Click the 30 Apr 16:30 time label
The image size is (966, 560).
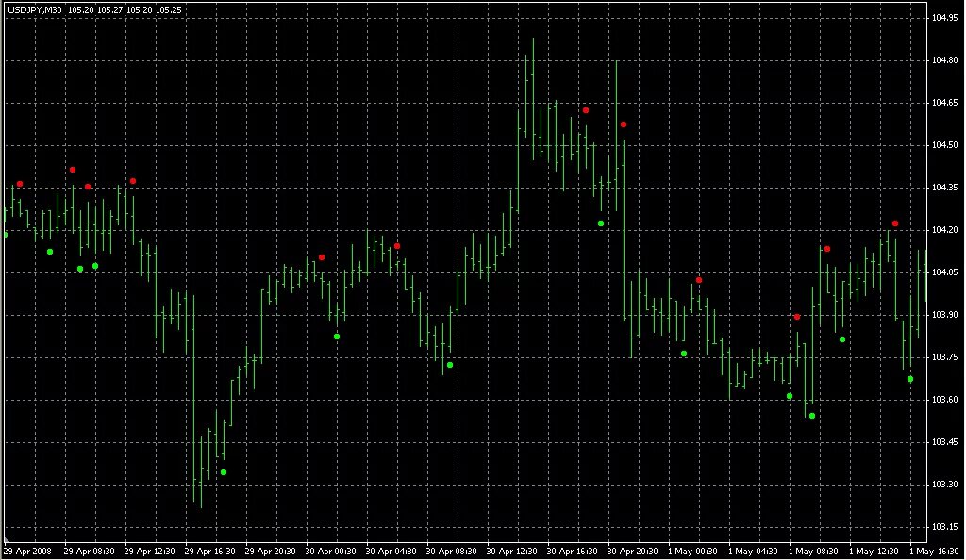572,552
